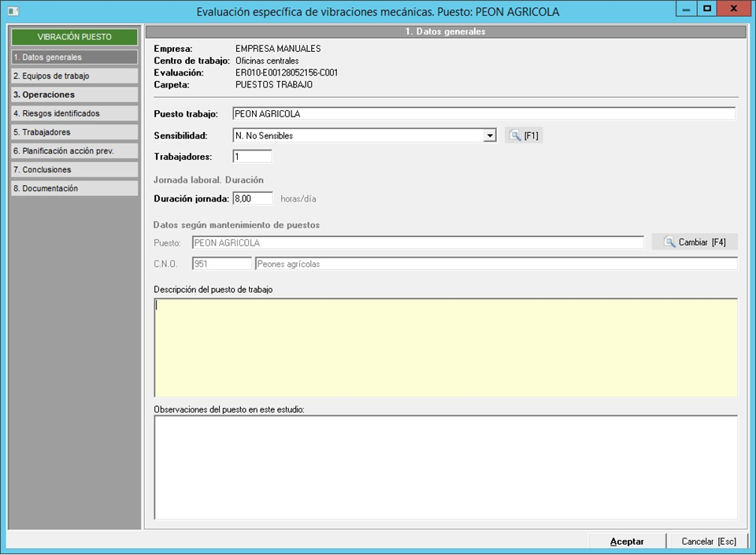The height and width of the screenshot is (555, 756).
Task: Click the Cambiar [F4] search button
Action: [694, 242]
